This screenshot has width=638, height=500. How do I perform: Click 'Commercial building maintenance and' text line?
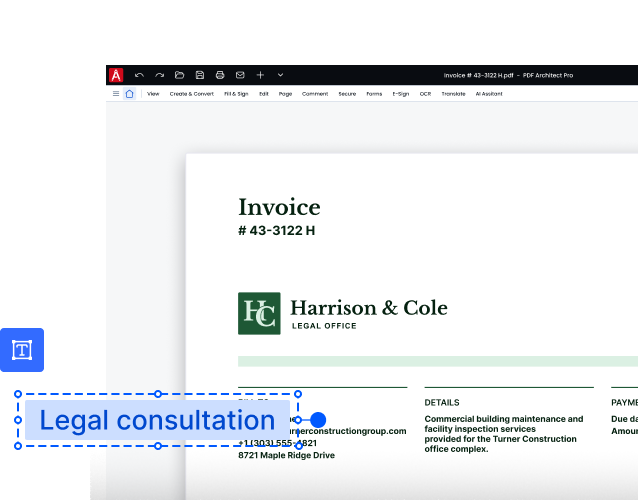[x=504, y=419]
